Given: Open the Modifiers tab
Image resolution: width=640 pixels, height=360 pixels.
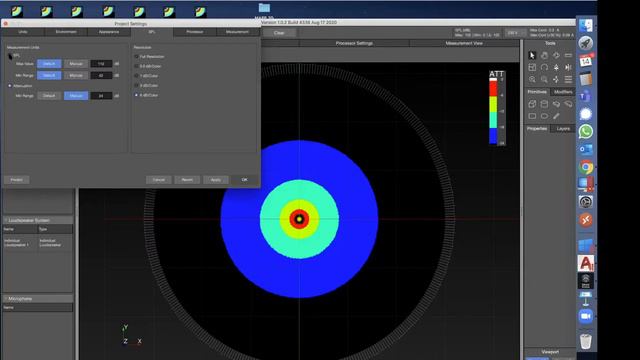Looking at the screenshot, I should click(563, 92).
